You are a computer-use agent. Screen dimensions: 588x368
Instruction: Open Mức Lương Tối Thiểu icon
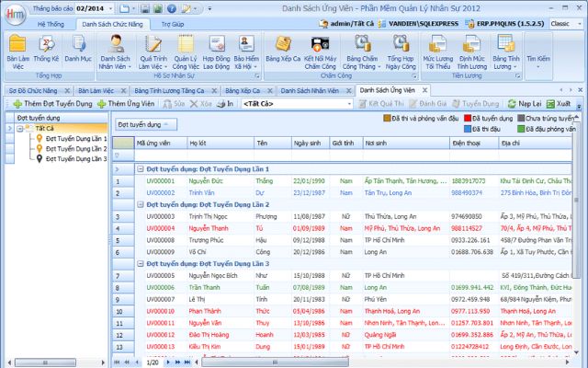click(x=437, y=52)
